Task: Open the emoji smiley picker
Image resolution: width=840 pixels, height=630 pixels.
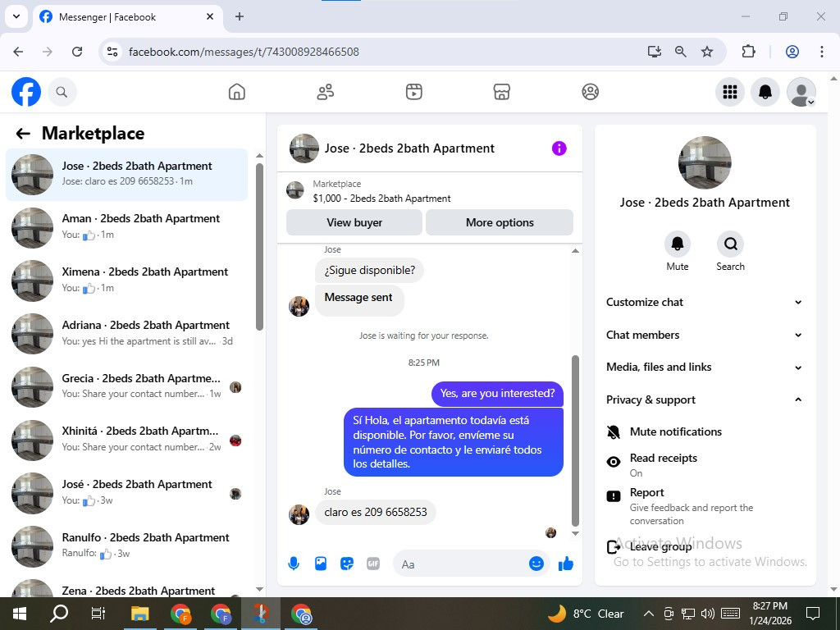Action: 536,564
